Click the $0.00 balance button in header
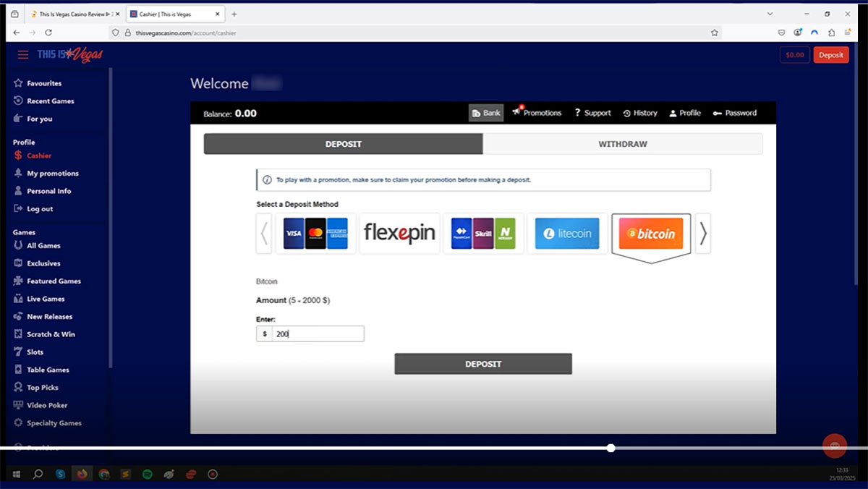This screenshot has height=489, width=868. point(794,55)
